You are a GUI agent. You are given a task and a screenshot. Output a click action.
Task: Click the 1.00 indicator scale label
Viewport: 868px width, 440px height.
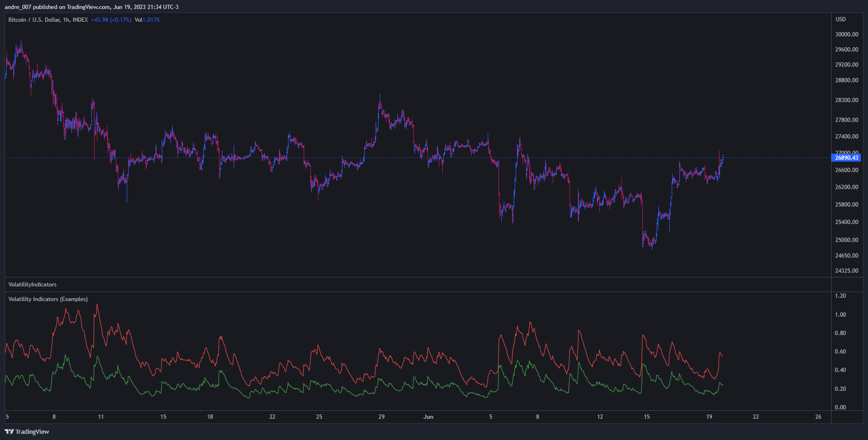(x=841, y=315)
